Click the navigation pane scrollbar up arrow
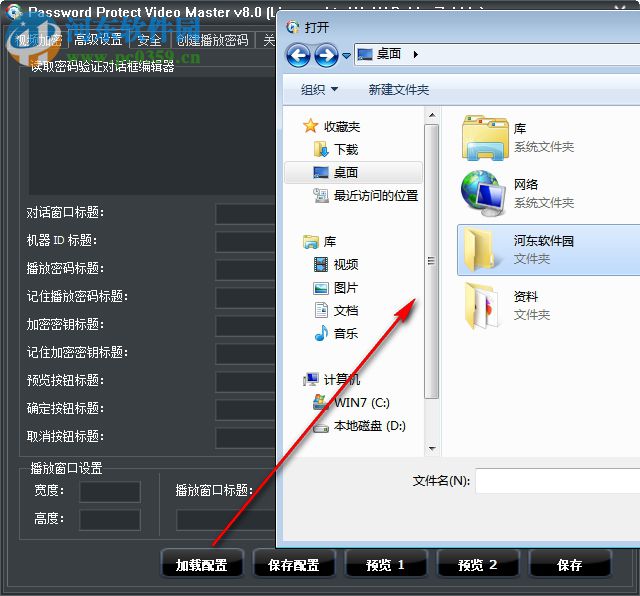This screenshot has height=596, width=640. pyautogui.click(x=432, y=116)
